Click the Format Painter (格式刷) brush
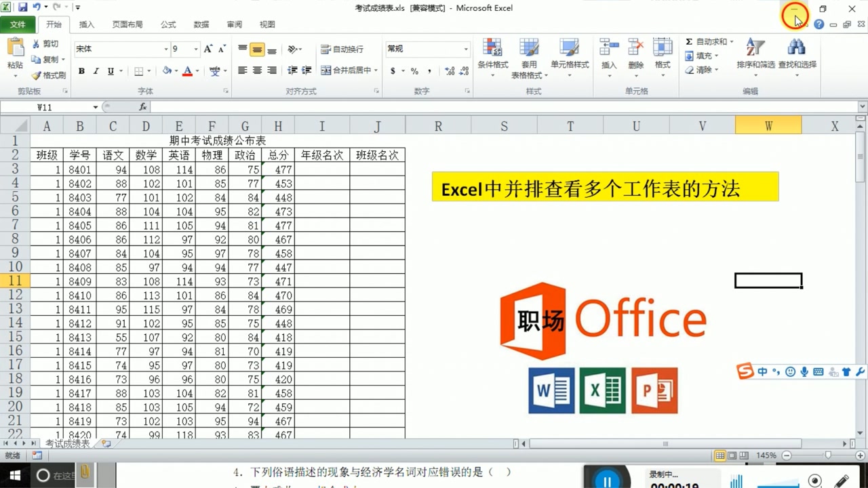The height and width of the screenshot is (488, 868). click(x=49, y=75)
